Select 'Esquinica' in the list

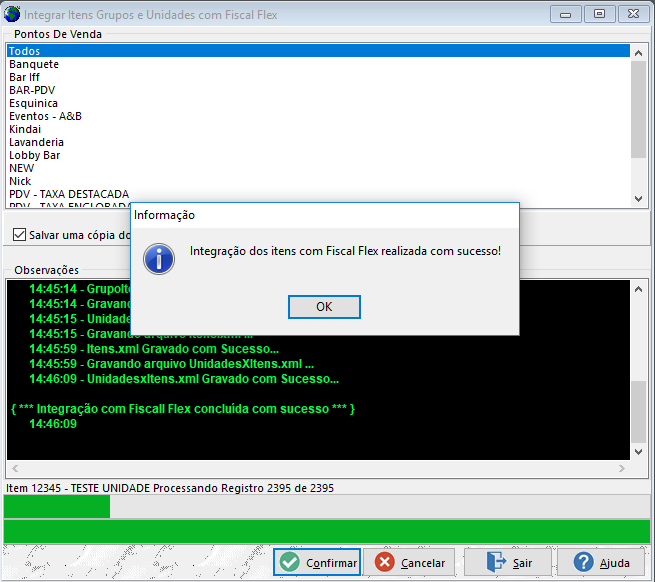click(318, 103)
